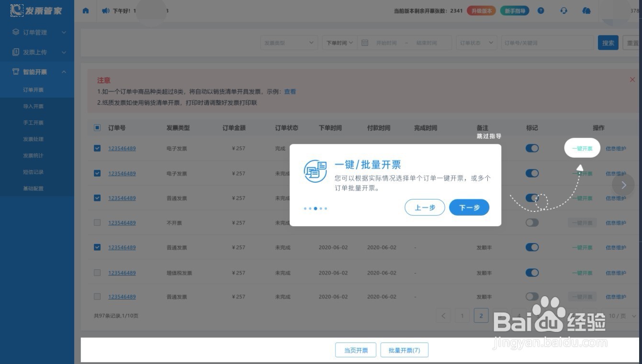Screen dimensions: 642x364
Task: Go to previous page arrow in pagination
Action: (x=443, y=316)
